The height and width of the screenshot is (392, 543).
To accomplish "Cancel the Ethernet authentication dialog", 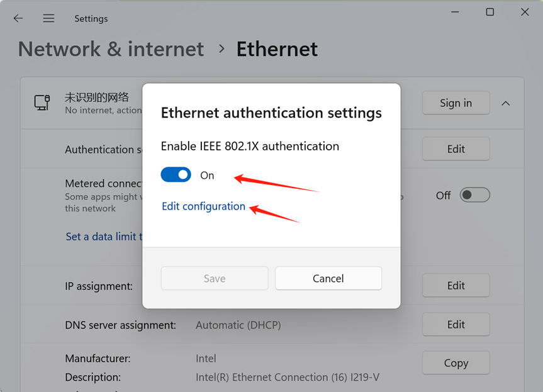I will click(328, 278).
